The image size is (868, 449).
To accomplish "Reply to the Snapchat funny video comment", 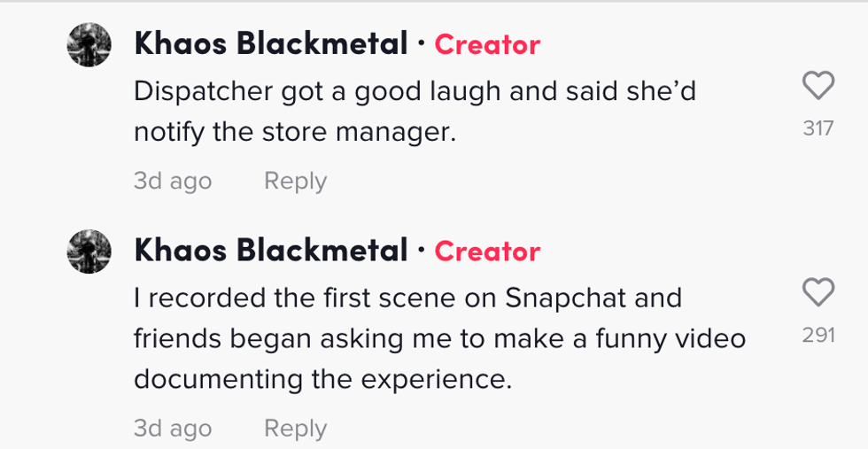I will (295, 429).
